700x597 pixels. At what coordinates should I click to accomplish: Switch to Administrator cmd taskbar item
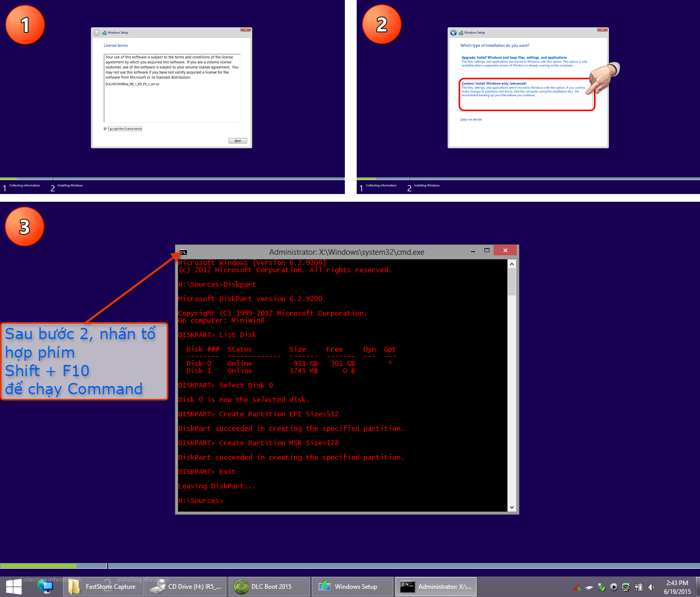pos(436,587)
